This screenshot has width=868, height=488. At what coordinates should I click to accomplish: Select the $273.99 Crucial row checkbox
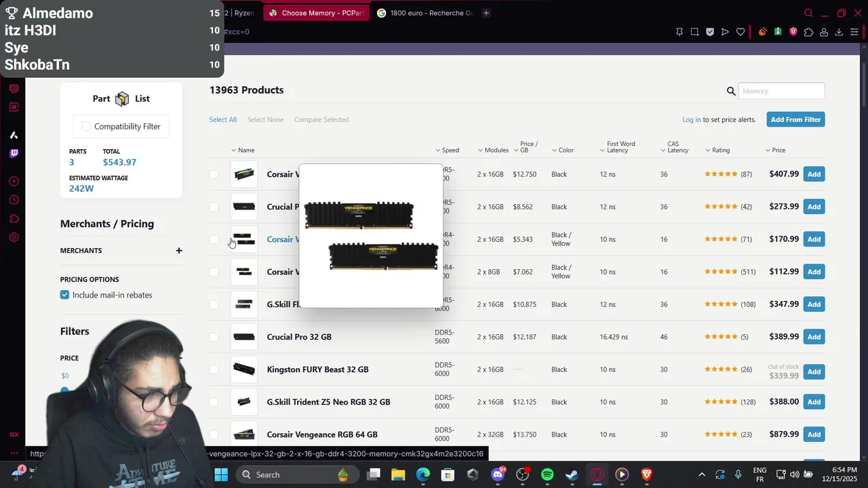pyautogui.click(x=214, y=207)
